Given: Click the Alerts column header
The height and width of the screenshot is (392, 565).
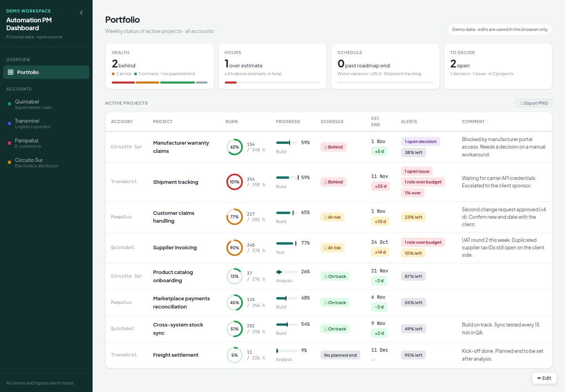Looking at the screenshot, I should (409, 122).
